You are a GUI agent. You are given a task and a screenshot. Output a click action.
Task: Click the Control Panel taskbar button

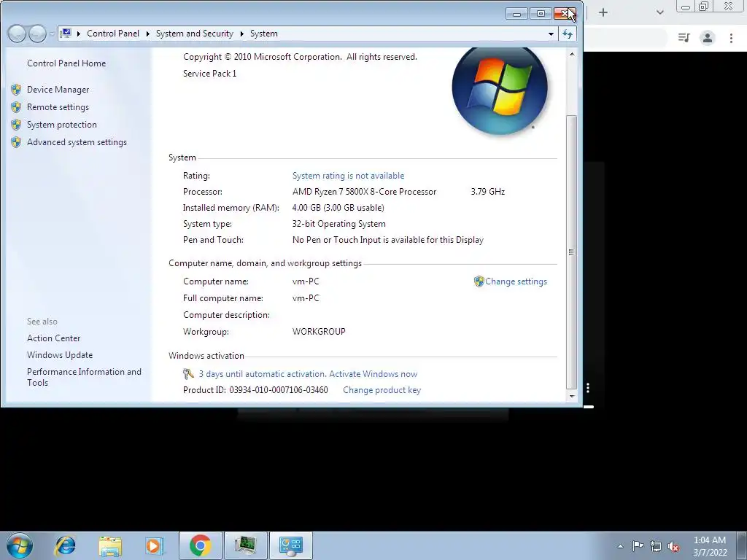[x=291, y=545]
